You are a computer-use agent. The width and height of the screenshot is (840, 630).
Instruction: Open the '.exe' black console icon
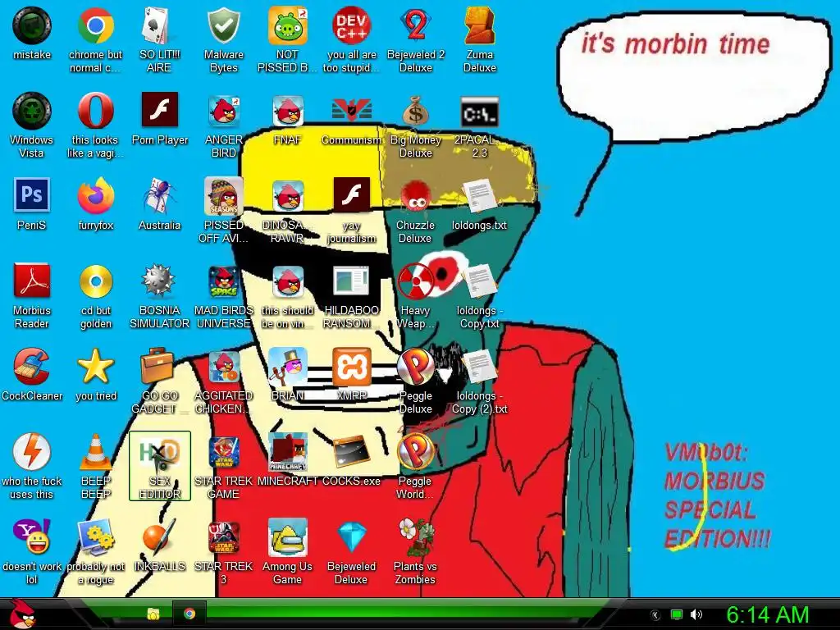tap(351, 453)
